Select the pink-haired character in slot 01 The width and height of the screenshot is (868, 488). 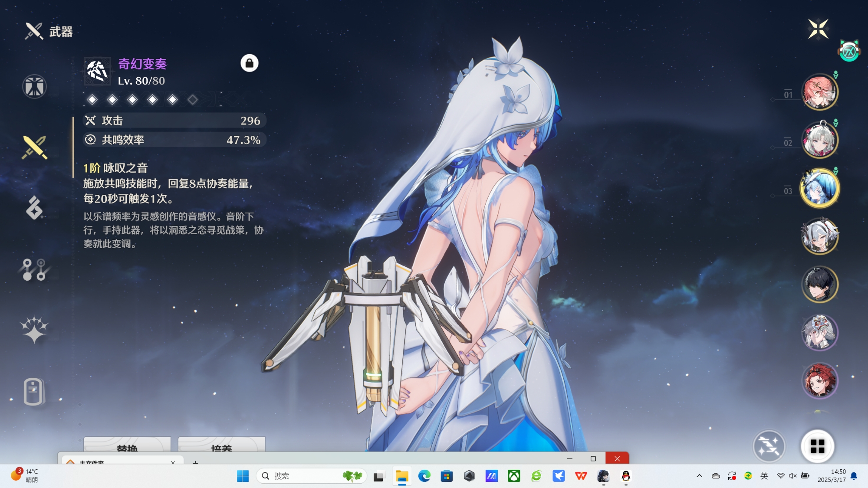point(819,92)
